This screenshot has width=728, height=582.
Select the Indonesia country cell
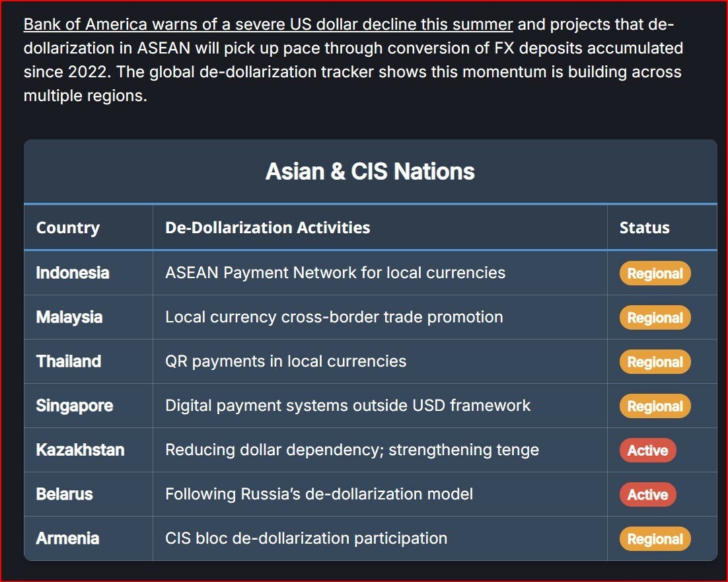point(73,273)
